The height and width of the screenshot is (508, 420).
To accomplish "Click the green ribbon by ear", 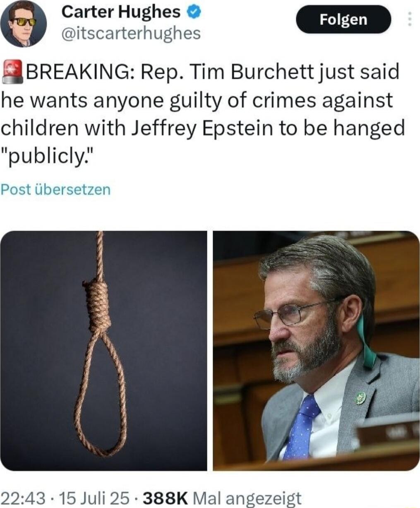I will pyautogui.click(x=367, y=343).
